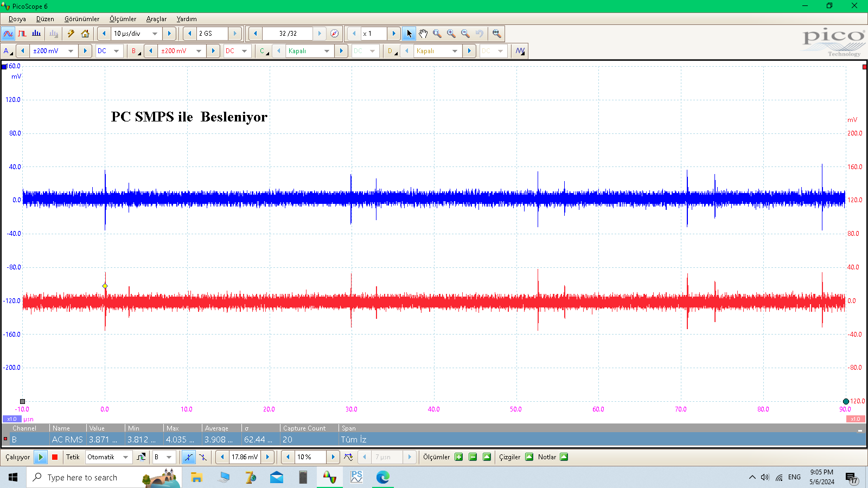Stop capture with the red square
868x488 pixels.
tap(55, 457)
